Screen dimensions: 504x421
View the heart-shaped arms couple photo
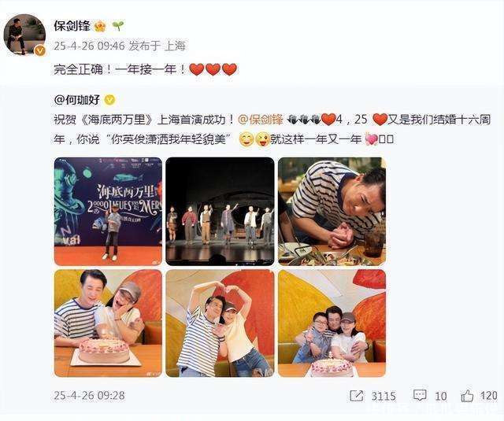(220, 323)
